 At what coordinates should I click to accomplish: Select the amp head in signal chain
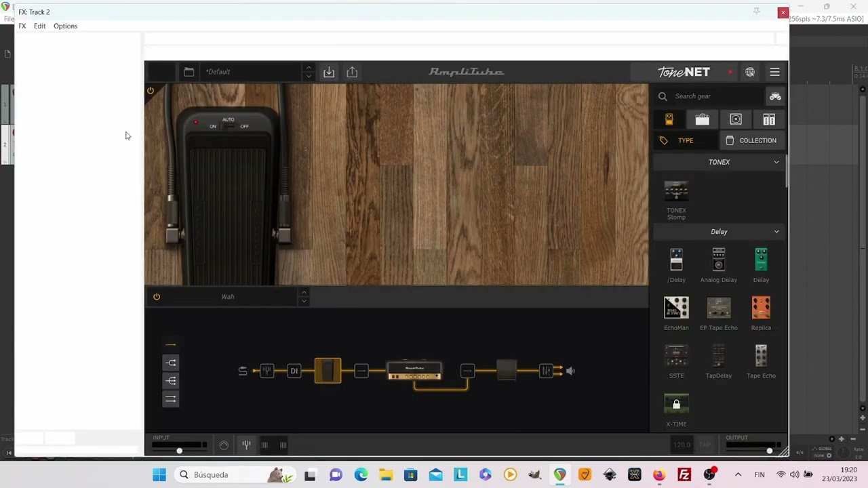414,371
